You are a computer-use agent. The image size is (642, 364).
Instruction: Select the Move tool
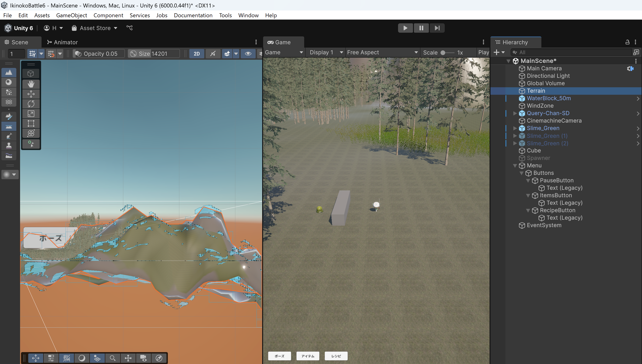click(31, 94)
